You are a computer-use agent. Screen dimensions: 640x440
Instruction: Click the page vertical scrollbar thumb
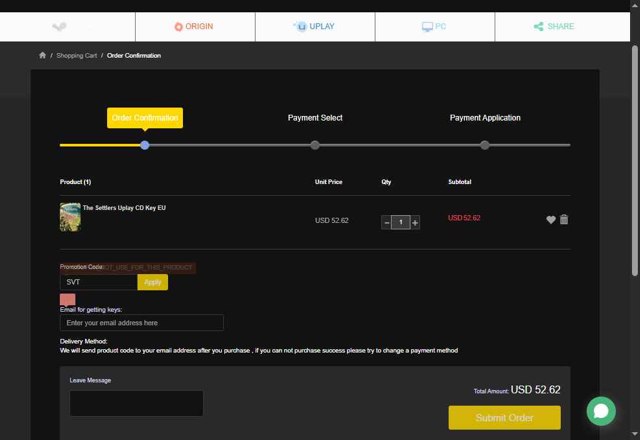pyautogui.click(x=635, y=161)
